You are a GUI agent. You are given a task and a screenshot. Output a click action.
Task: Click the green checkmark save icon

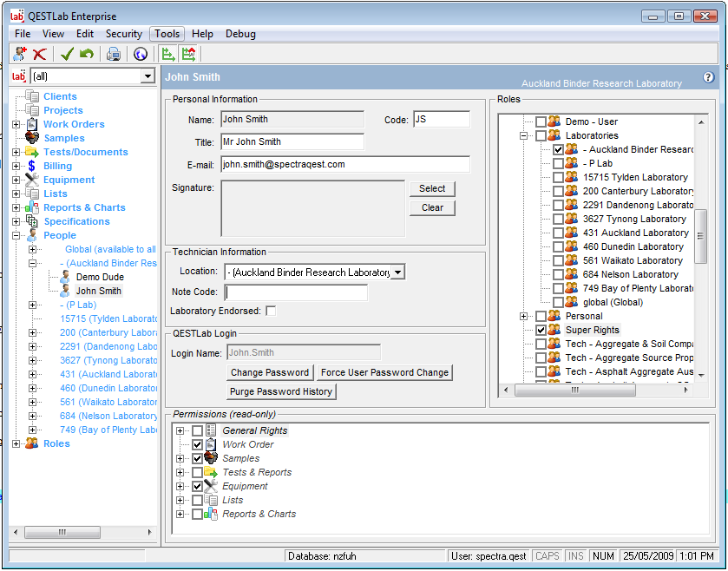tap(67, 54)
